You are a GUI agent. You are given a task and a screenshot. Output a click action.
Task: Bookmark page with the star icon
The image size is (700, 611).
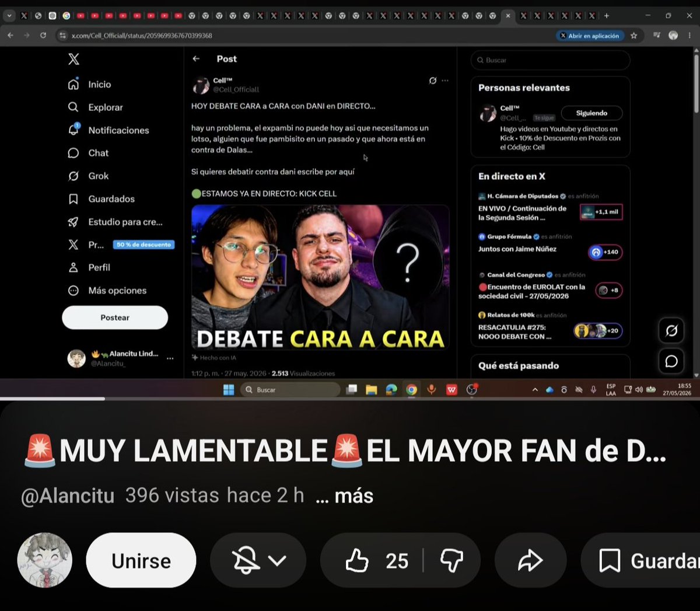point(634,36)
